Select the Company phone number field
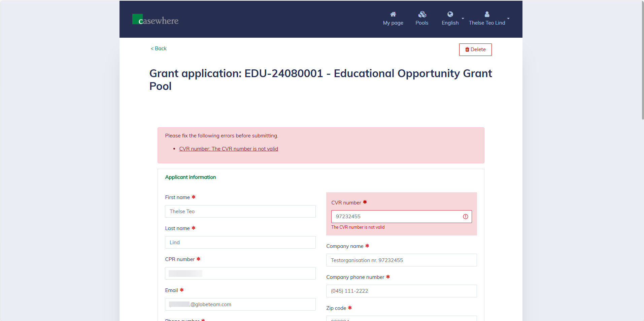 [x=401, y=291]
